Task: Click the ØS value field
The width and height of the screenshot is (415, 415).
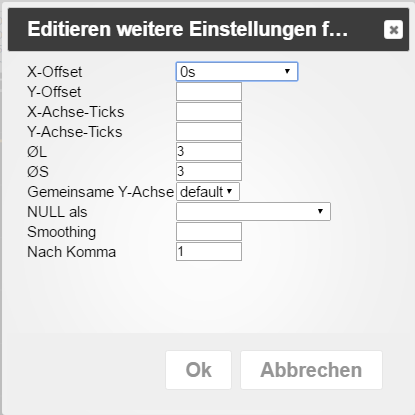Action: 209,171
